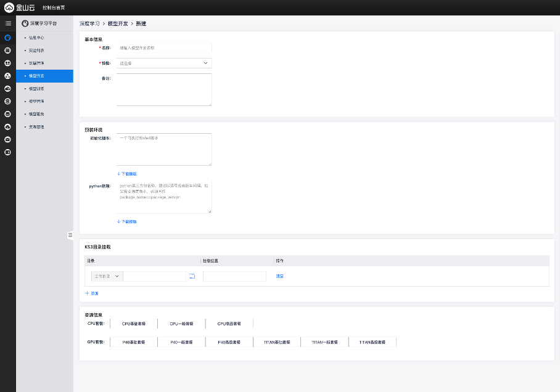The height and width of the screenshot is (392, 560).
Task: Select TITAN基础套餐 GPU package
Action: point(277,342)
